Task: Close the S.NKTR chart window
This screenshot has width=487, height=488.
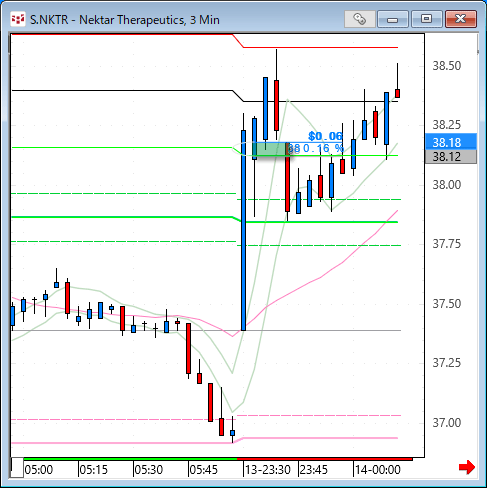Action: [x=461, y=19]
